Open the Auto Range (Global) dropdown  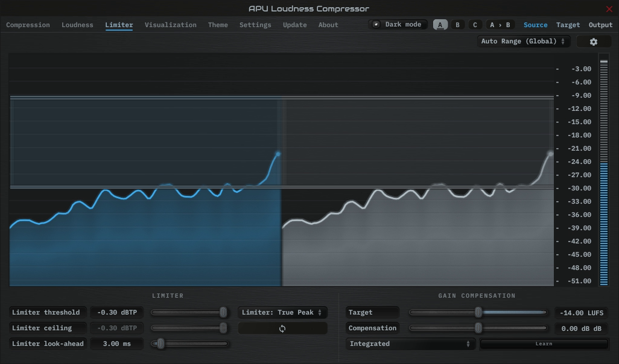[524, 41]
